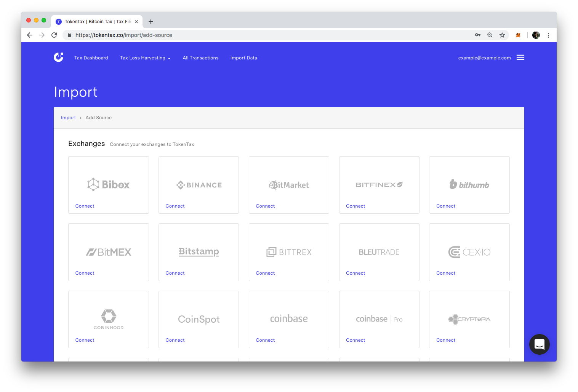The width and height of the screenshot is (578, 392).
Task: Connect the Cryptopia exchange
Action: [446, 340]
